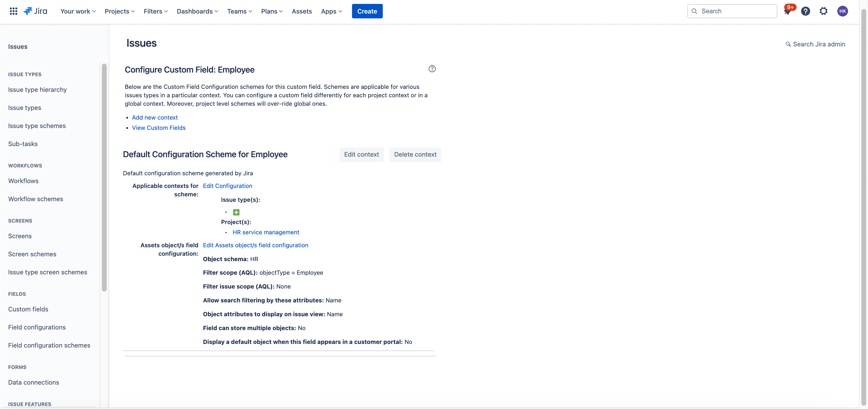Click the Edit context button
This screenshot has height=409, width=868.
361,155
